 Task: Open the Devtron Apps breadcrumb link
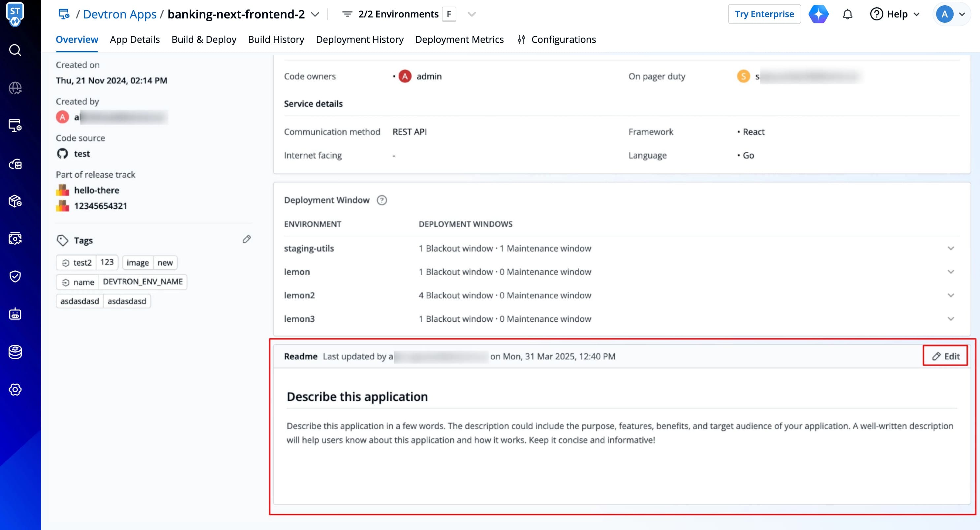tap(119, 14)
